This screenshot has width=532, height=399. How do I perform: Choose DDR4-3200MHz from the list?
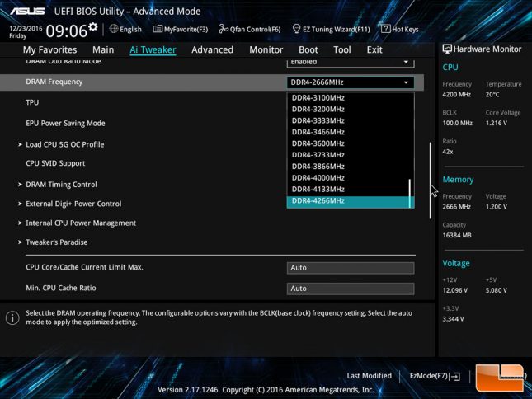pos(351,110)
